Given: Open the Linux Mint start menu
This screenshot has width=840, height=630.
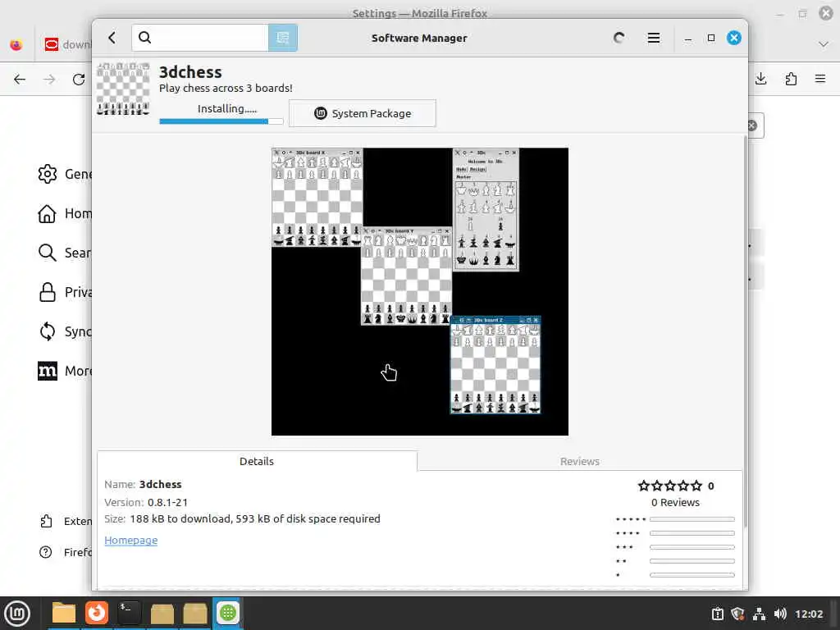Looking at the screenshot, I should pos(17,613).
